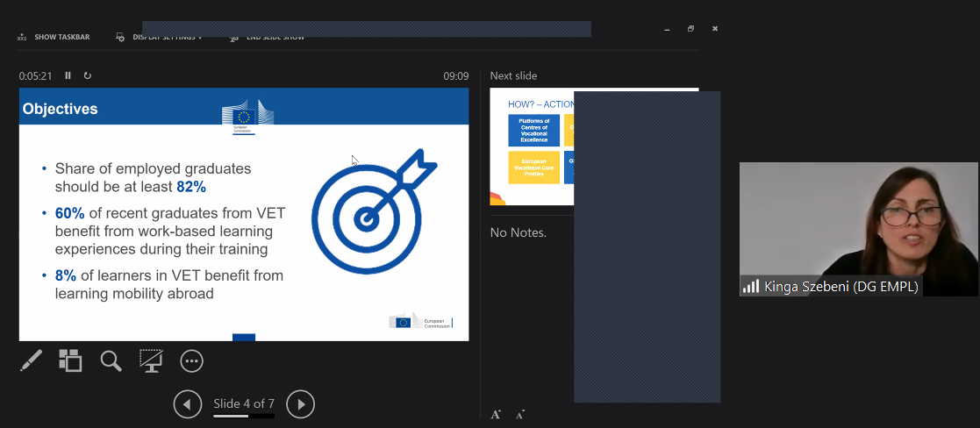The width and height of the screenshot is (980, 428).
Task: Click the Slide 4 of 7 indicator
Action: point(244,403)
